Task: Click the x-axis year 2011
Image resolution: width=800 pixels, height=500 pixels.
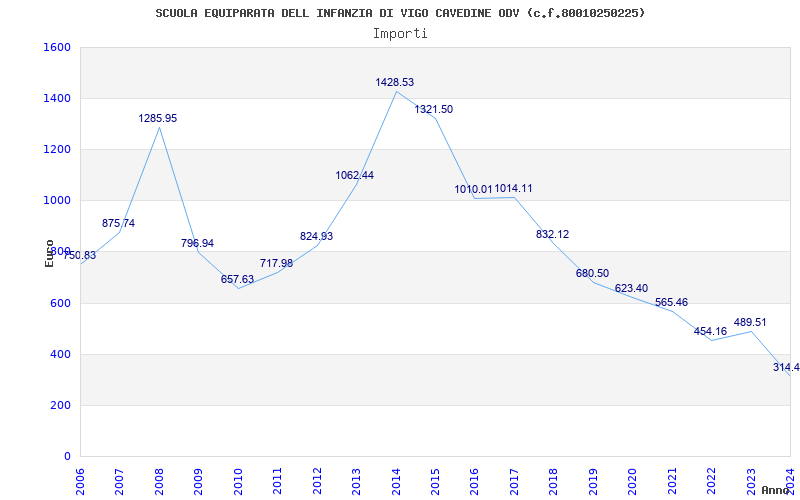Action: pyautogui.click(x=278, y=482)
